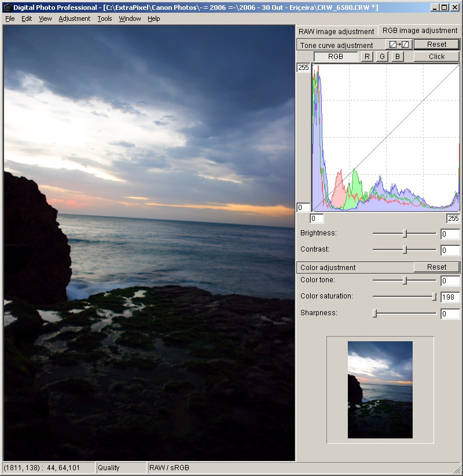
Task: Switch to RGB image adjustment tab
Action: coord(420,31)
